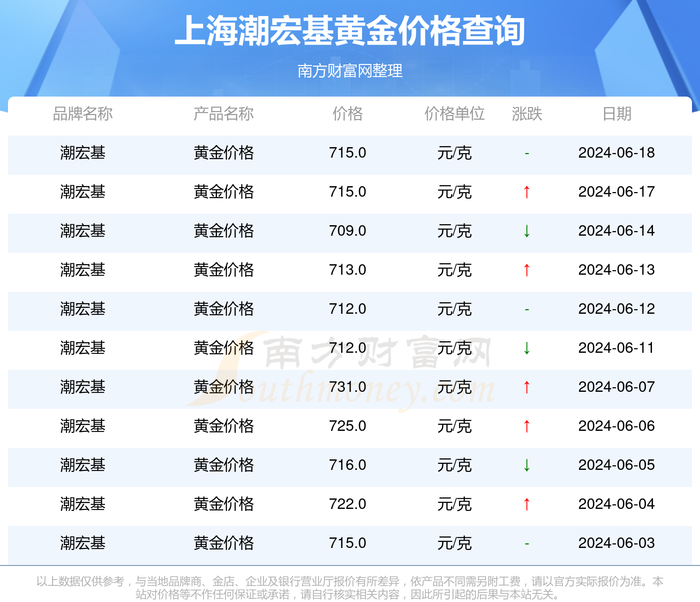Click the price 722.0
This screenshot has width=700, height=602.
347,504
